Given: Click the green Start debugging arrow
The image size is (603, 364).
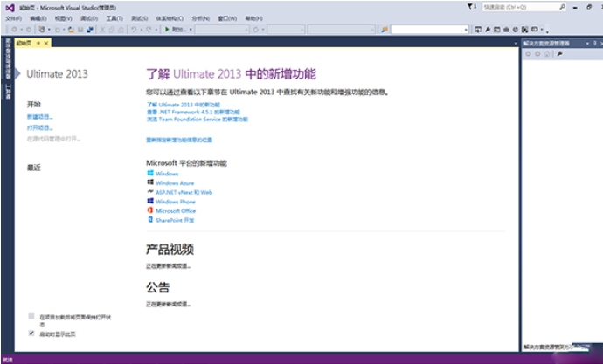Looking at the screenshot, I should 167,30.
